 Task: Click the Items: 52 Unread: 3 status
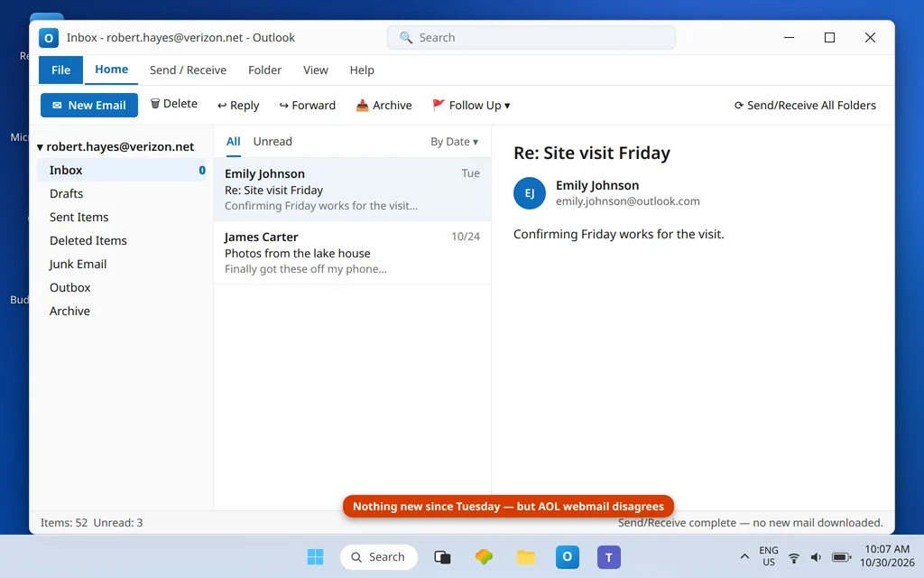point(91,523)
